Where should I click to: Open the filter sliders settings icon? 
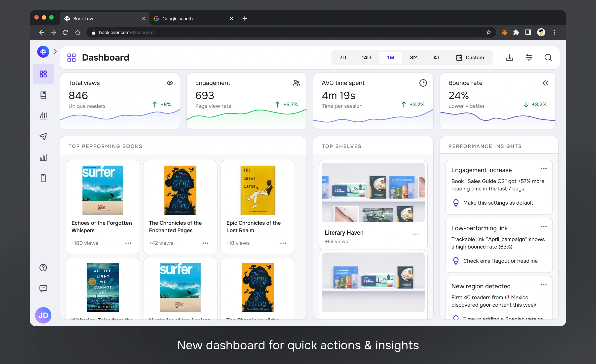529,58
